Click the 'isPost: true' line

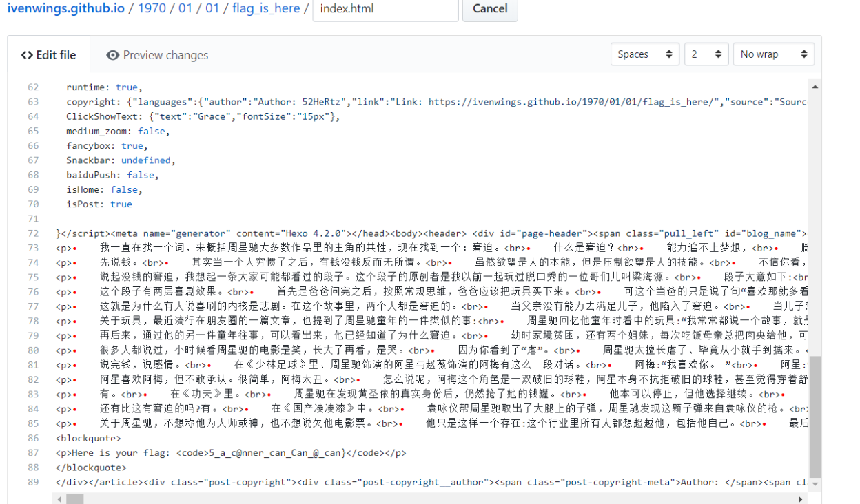tap(99, 204)
